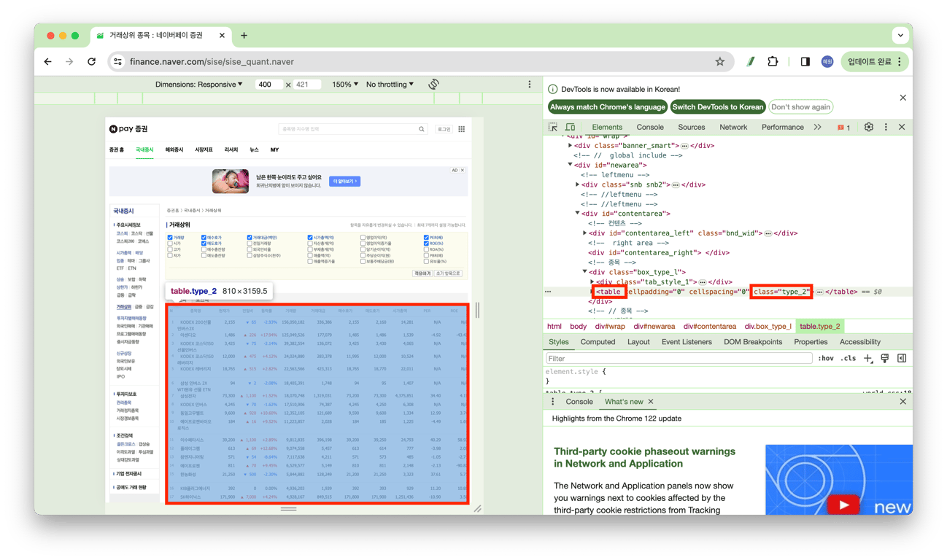Switch to the Console panel tab
Image resolution: width=947 pixels, height=560 pixels.
click(x=650, y=127)
